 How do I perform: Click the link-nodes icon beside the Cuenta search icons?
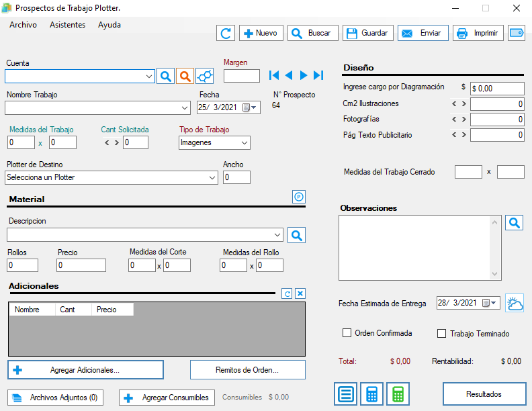(205, 76)
